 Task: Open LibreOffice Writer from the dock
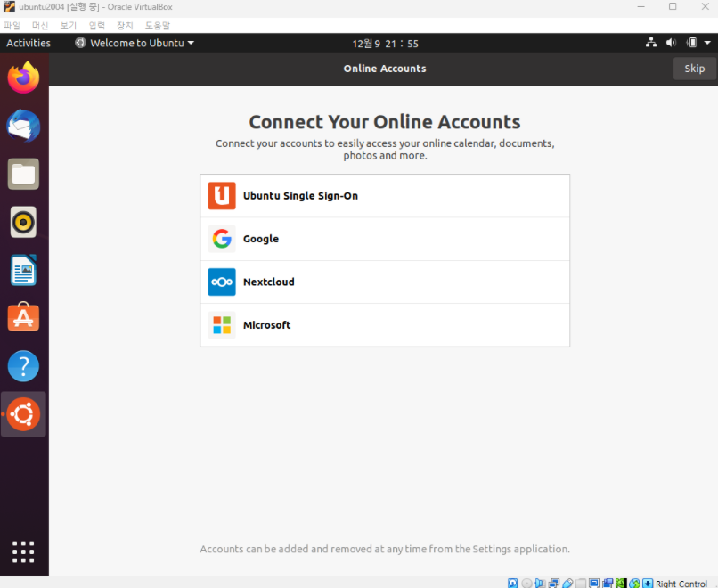pos(23,270)
